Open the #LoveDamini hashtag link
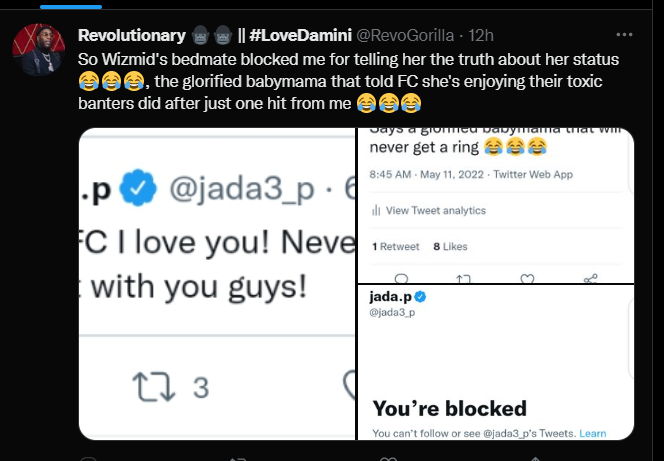The height and width of the screenshot is (461, 664). pyautogui.click(x=300, y=36)
